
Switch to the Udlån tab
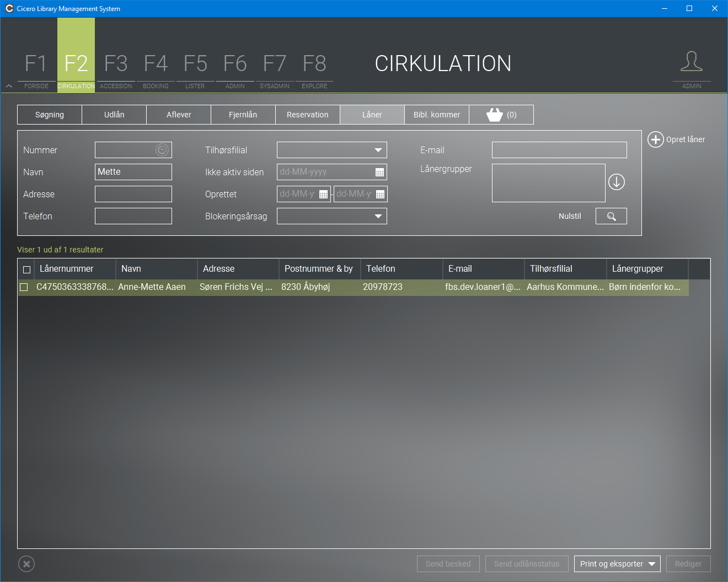[114, 115]
